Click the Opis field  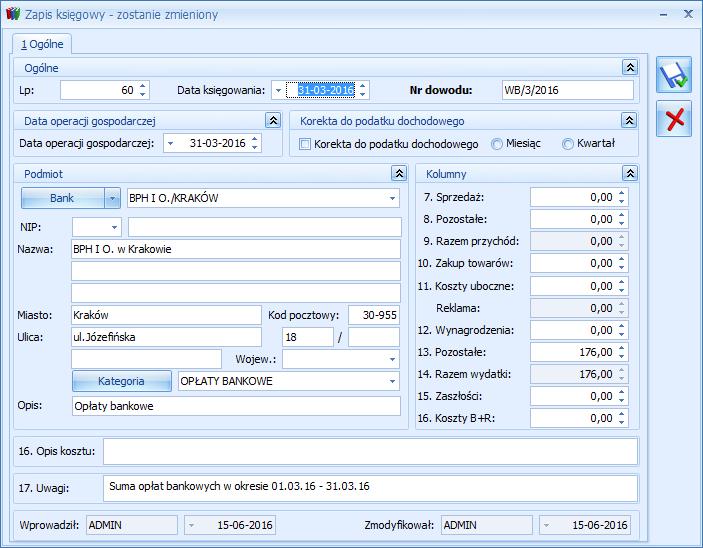tap(236, 406)
